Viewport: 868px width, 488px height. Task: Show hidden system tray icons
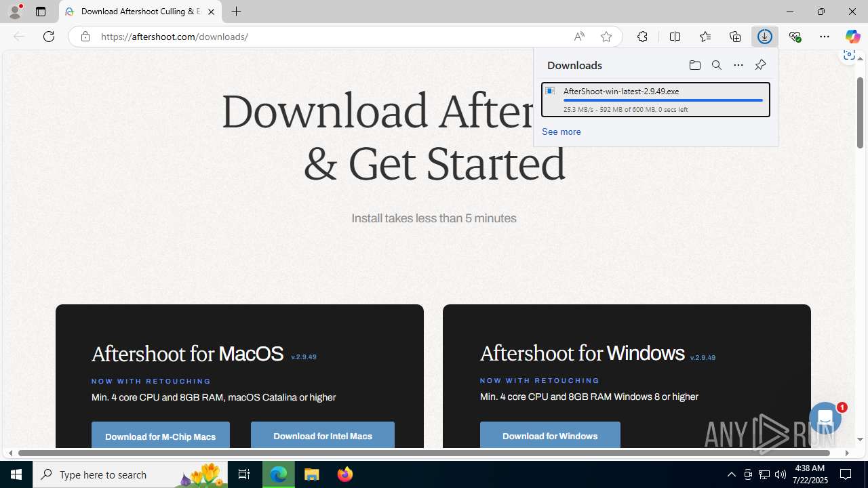point(731,474)
